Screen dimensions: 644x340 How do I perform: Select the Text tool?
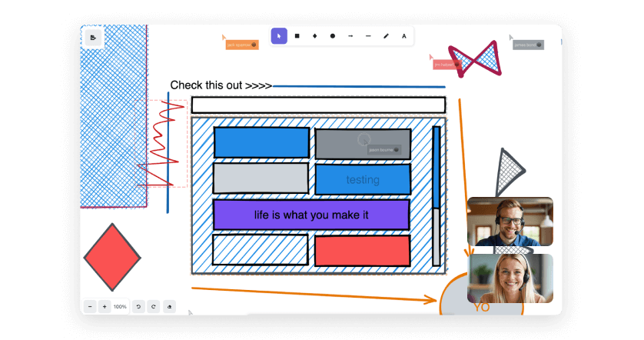(404, 36)
